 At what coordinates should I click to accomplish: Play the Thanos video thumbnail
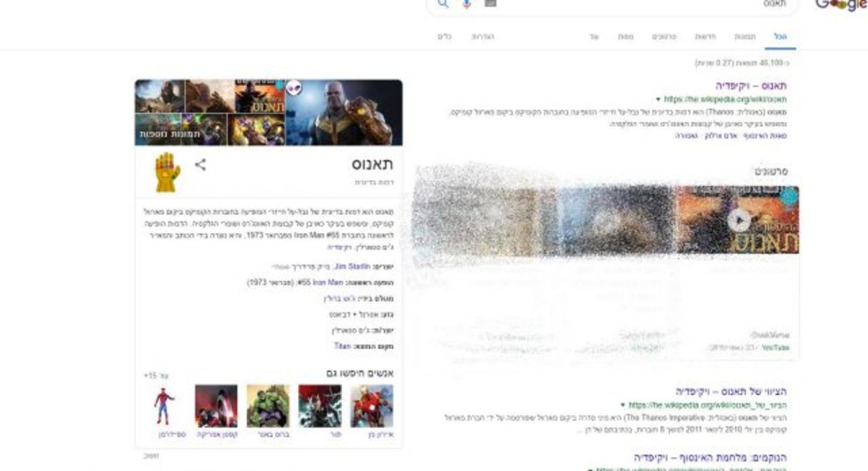point(738,220)
